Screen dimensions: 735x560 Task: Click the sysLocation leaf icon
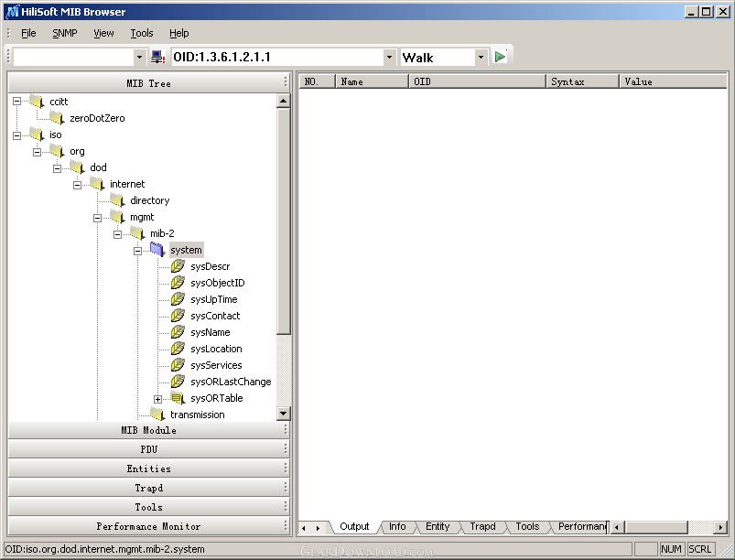[x=178, y=349]
